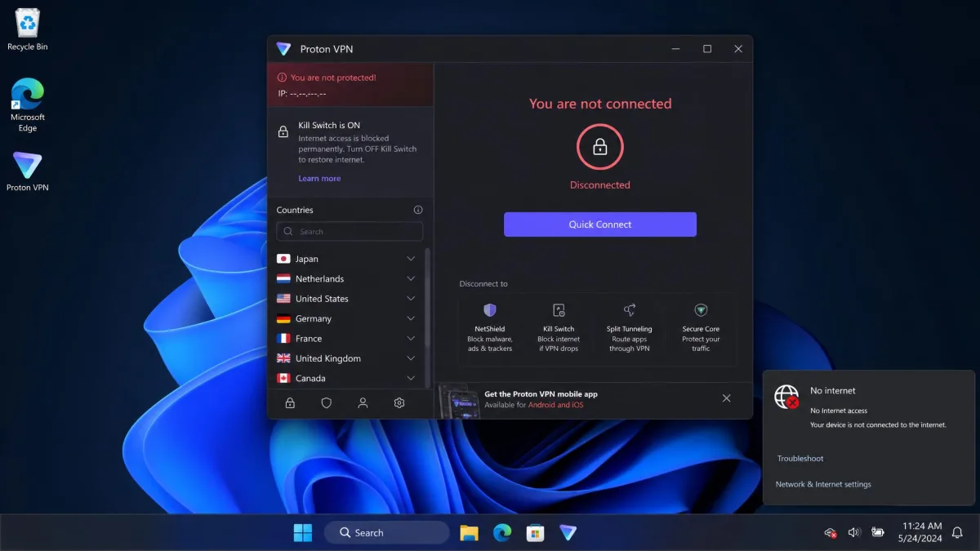
Task: Click the Secure Core icon
Action: [x=701, y=310]
